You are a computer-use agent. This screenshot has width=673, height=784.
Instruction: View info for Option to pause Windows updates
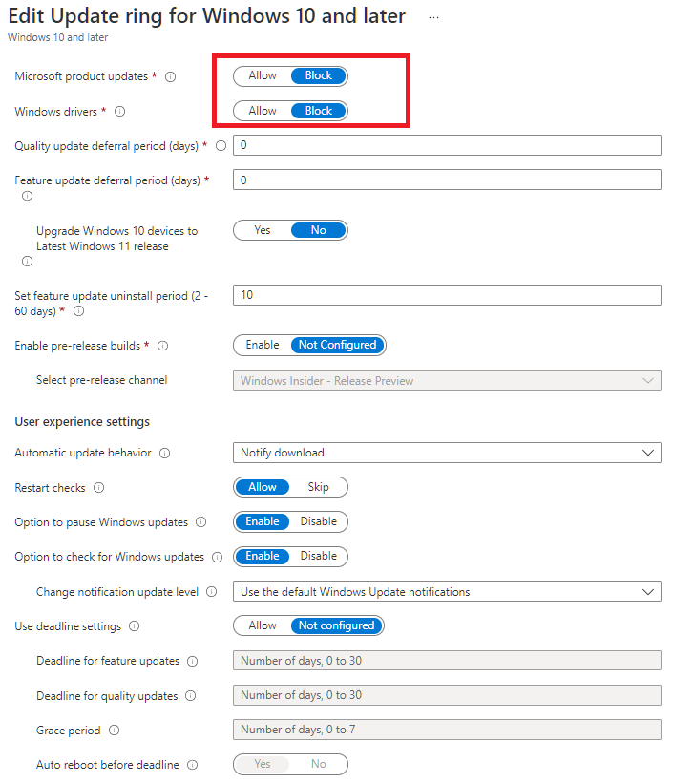[200, 522]
